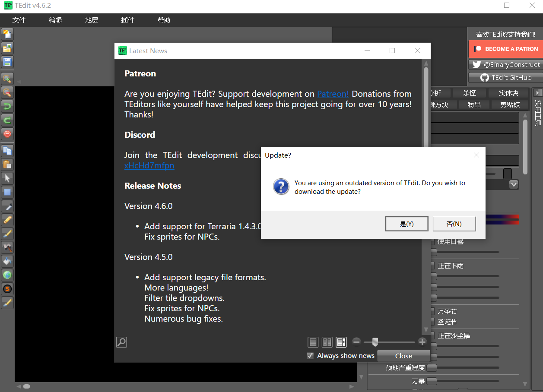The width and height of the screenshot is (543, 392).
Task: Click the save world floppy disk icon
Action: 7,62
